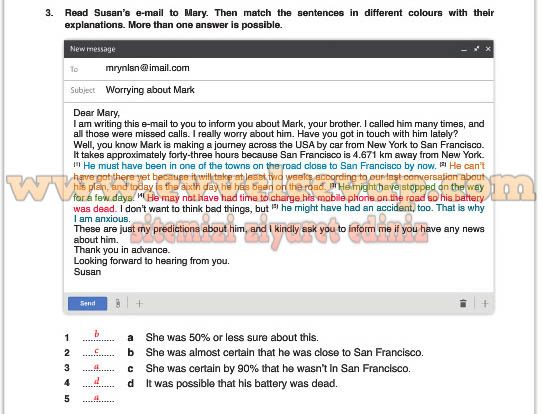Screen dimensions: 542x414
Task: Click the red sentence about the mobile phone battery
Action: pos(279,203)
